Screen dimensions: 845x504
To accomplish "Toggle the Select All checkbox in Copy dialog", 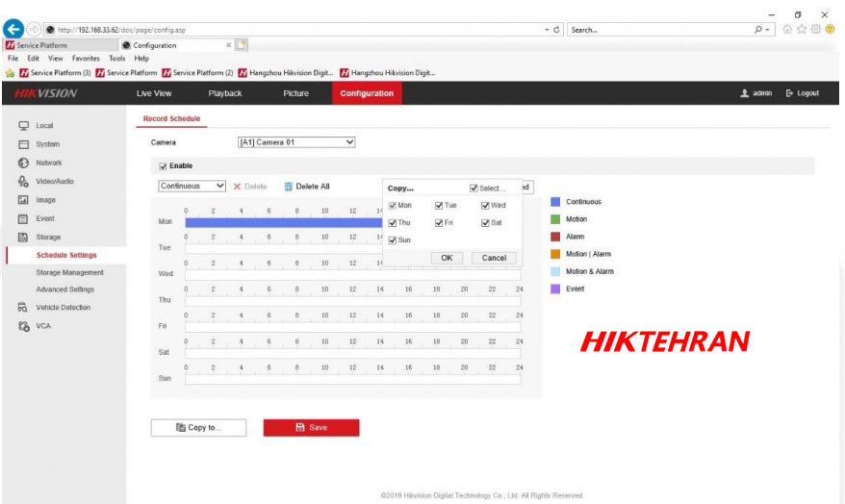I will pyautogui.click(x=474, y=188).
